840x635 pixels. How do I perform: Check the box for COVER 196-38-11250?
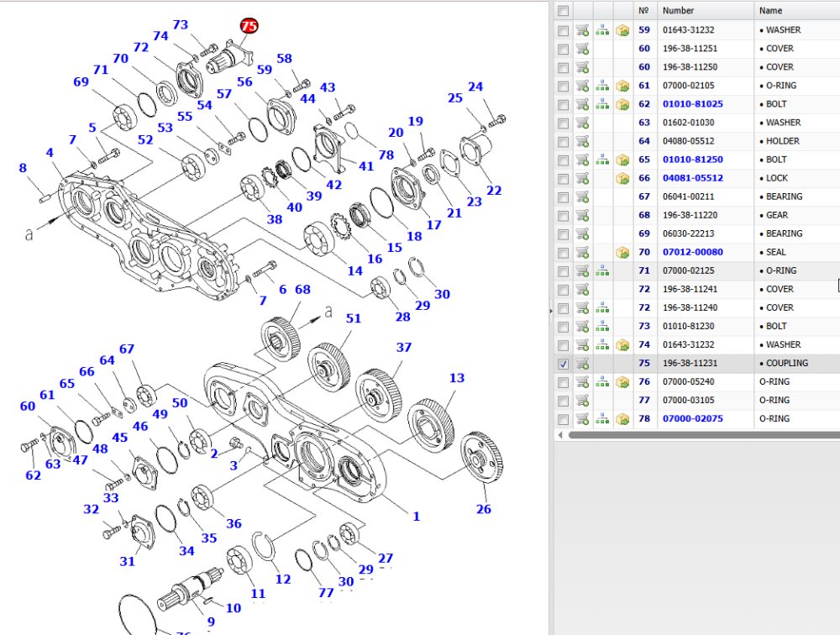[x=563, y=67]
